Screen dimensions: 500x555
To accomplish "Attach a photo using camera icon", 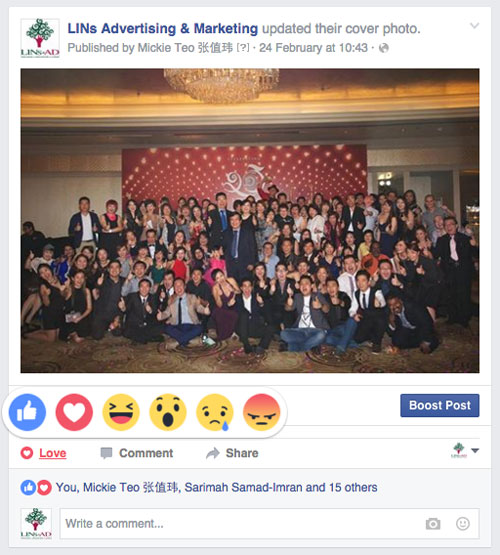I will point(433,524).
